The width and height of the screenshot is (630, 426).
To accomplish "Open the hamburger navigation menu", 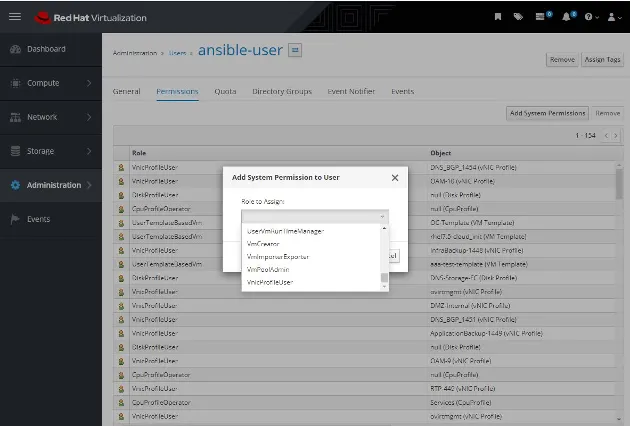I will point(15,16).
